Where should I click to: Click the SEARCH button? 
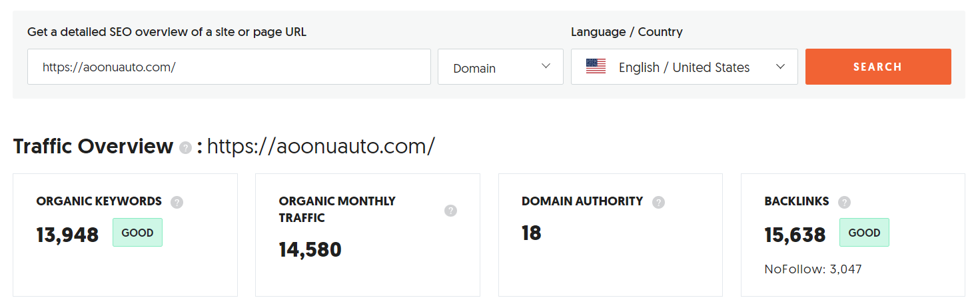pyautogui.click(x=878, y=67)
